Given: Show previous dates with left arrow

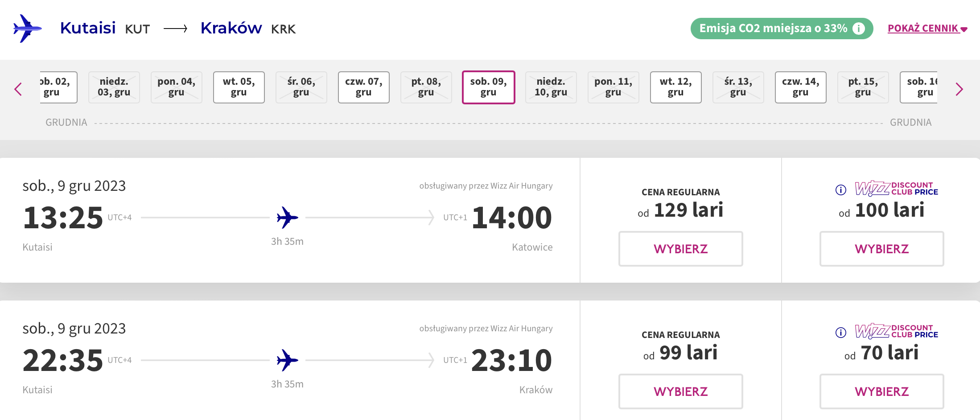Looking at the screenshot, I should [x=18, y=89].
